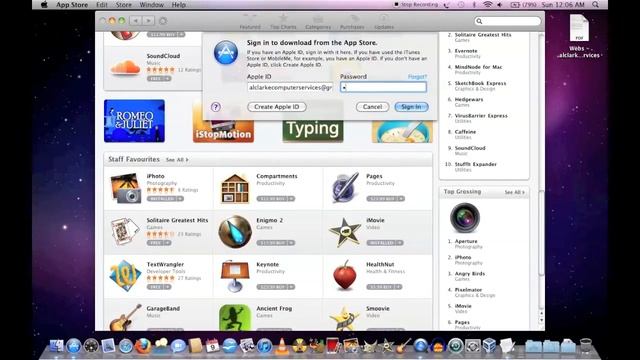Go forward with the toolbar forward arrow
640x360 pixels.
149,20
